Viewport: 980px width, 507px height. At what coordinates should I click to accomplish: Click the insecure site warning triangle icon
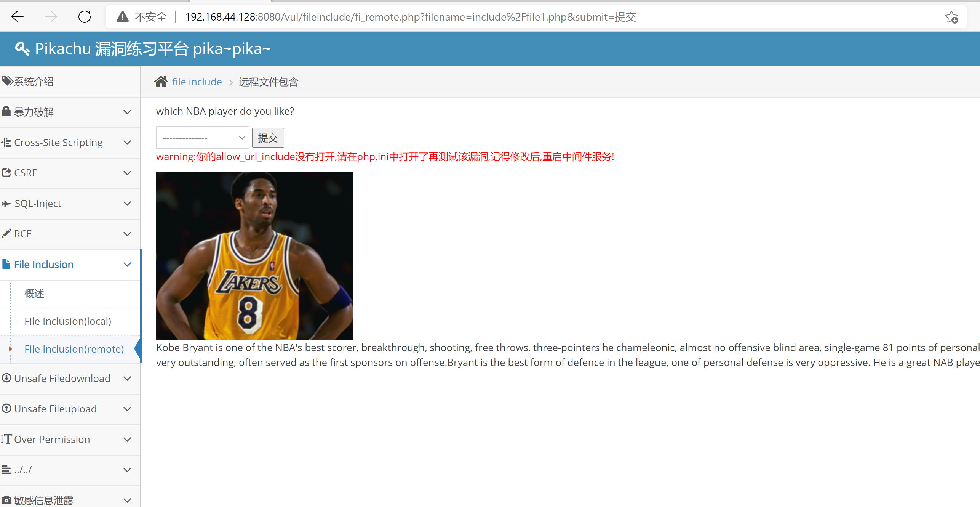(x=122, y=17)
